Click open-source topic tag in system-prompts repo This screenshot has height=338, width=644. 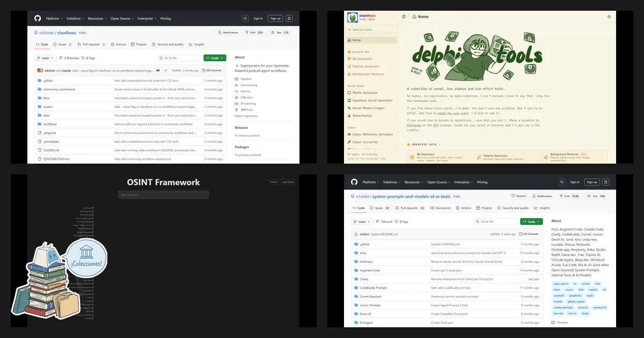click(x=560, y=284)
